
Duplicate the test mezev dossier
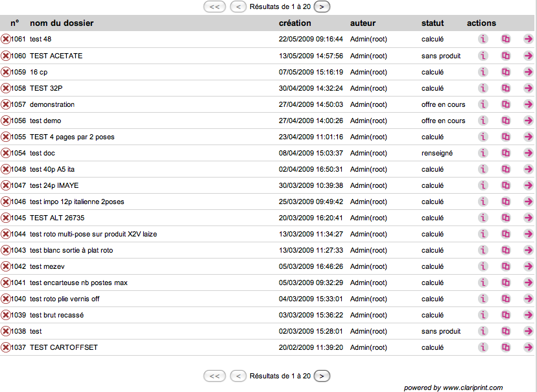[506, 266]
